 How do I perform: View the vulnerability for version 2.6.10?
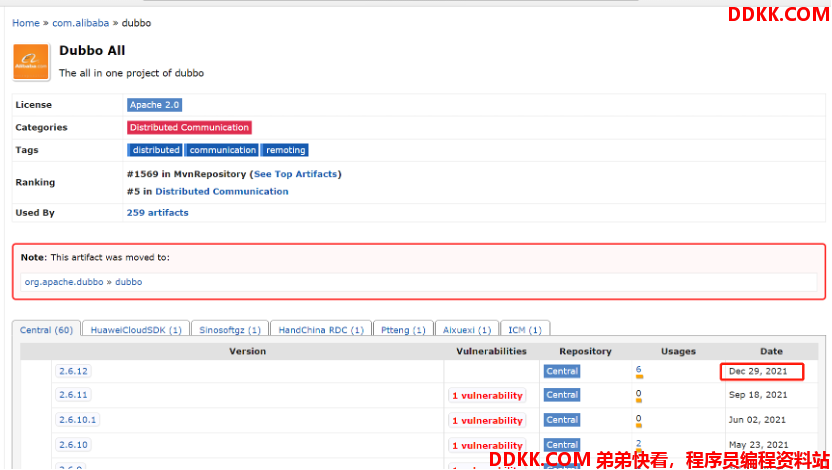coord(487,446)
